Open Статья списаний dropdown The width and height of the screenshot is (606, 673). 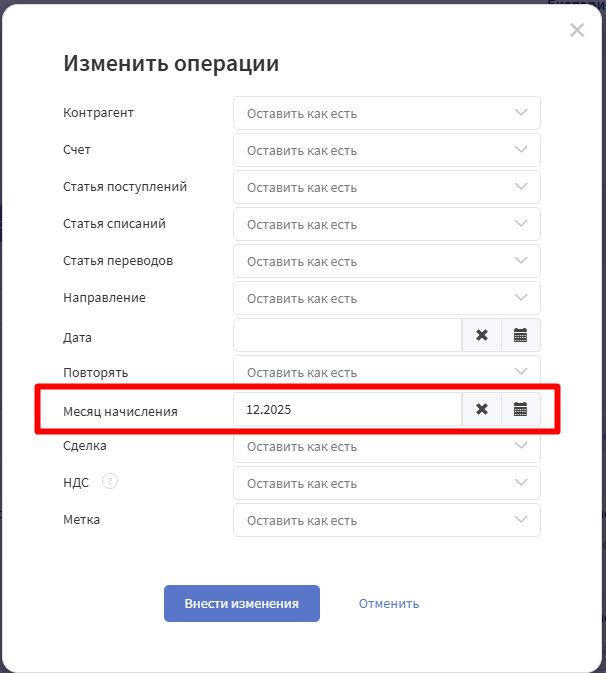tap(386, 224)
